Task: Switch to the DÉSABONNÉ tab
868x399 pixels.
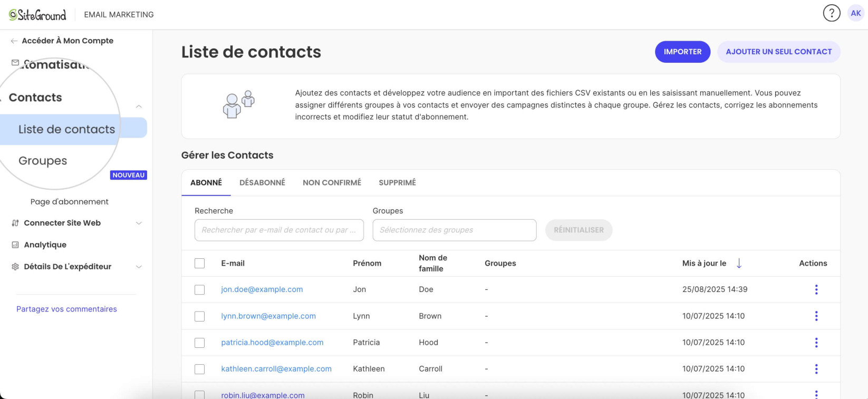Action: point(262,182)
